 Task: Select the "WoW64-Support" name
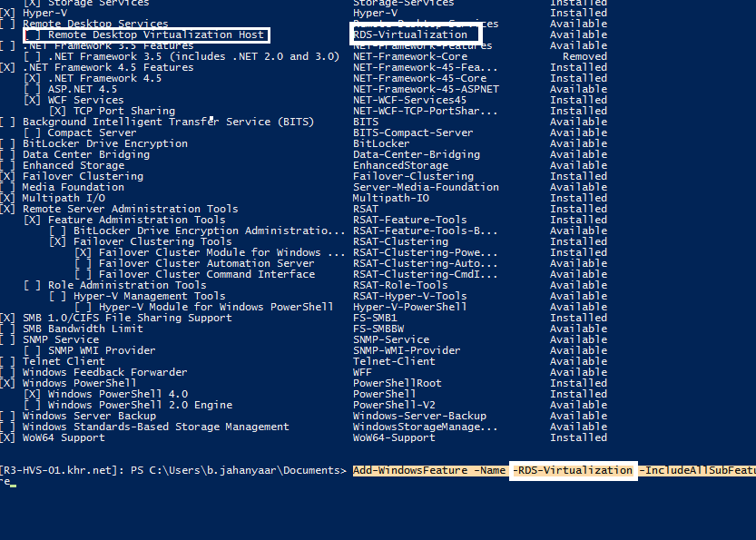[395, 437]
